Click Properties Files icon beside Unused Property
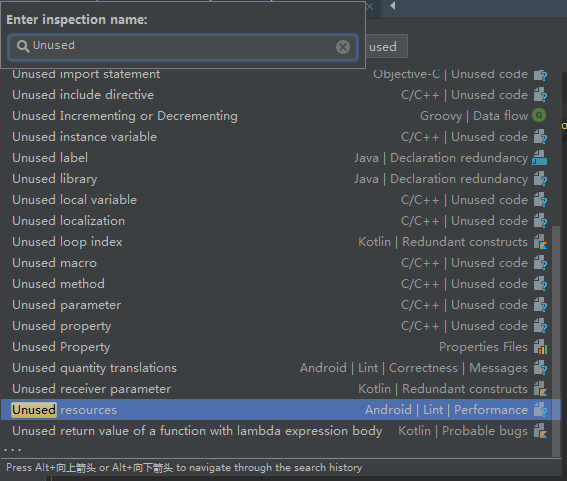Screen dimensions: 567x481 [x=541, y=346]
